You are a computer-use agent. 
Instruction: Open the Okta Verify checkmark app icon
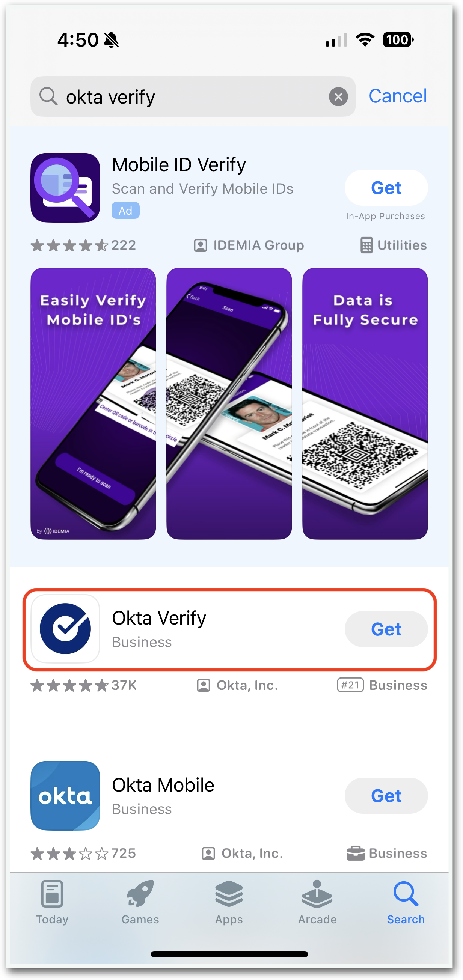coord(65,628)
